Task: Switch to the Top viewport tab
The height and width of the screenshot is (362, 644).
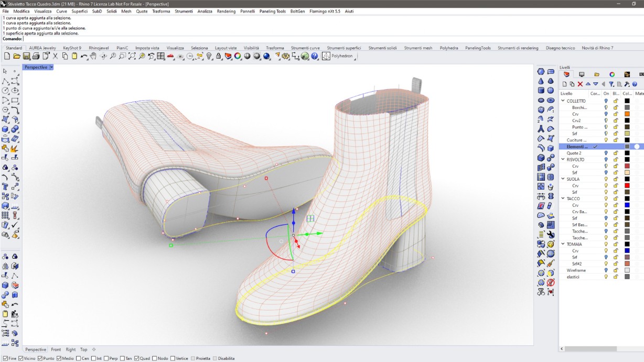Action: [x=83, y=349]
